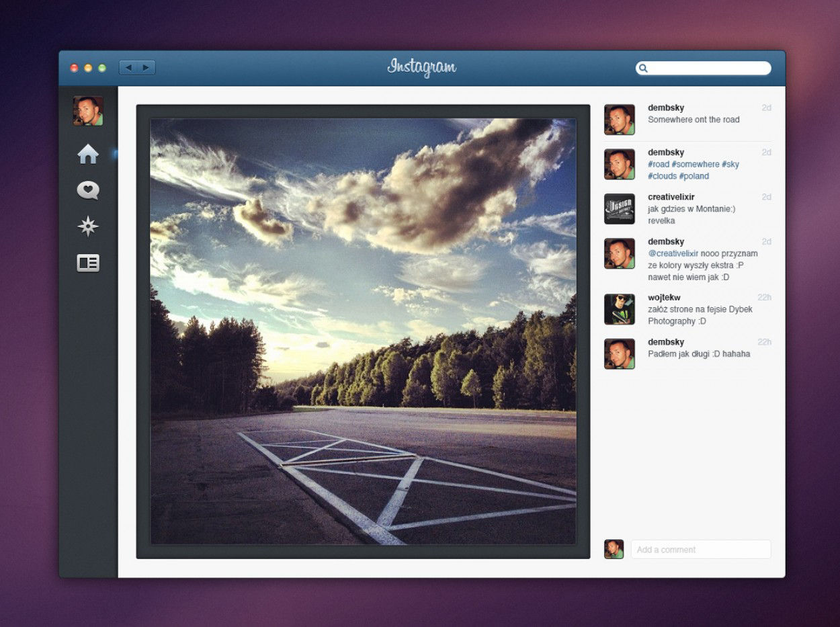The width and height of the screenshot is (840, 627).
Task: Open the profile card icon in sidebar
Action: [x=88, y=263]
